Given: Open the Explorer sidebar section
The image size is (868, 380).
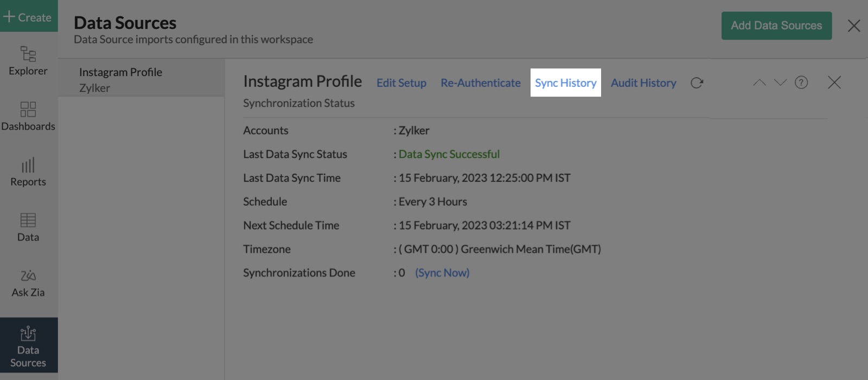Looking at the screenshot, I should 28,61.
